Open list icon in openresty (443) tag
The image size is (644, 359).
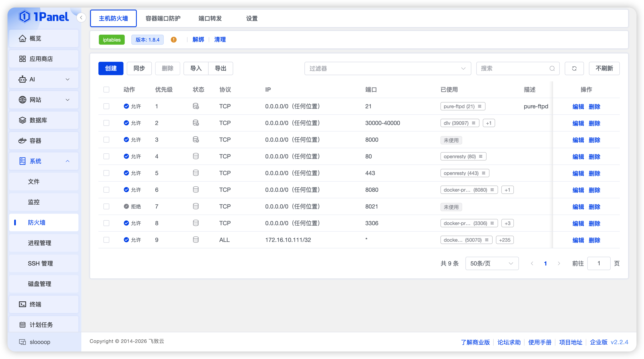[x=484, y=173]
